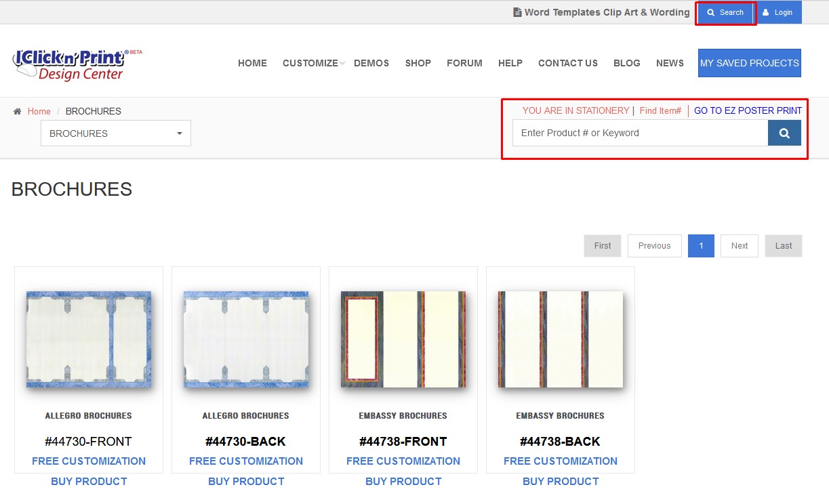Open FREE CUSTOMIZATION under #44730-FRONT
Viewport: 829px width, 504px height.
[89, 461]
